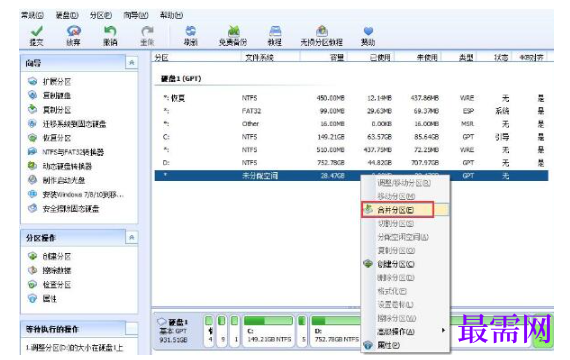The height and width of the screenshot is (360, 570).
Task: Select the 未分配空间 28.47GB row
Action: 351,176
